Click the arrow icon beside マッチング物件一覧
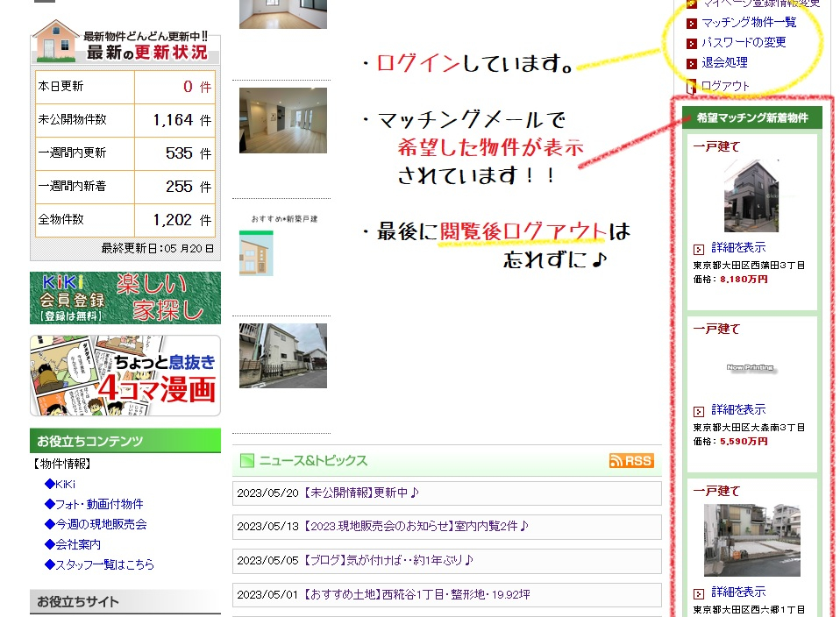The width and height of the screenshot is (840, 617). pyautogui.click(x=692, y=23)
